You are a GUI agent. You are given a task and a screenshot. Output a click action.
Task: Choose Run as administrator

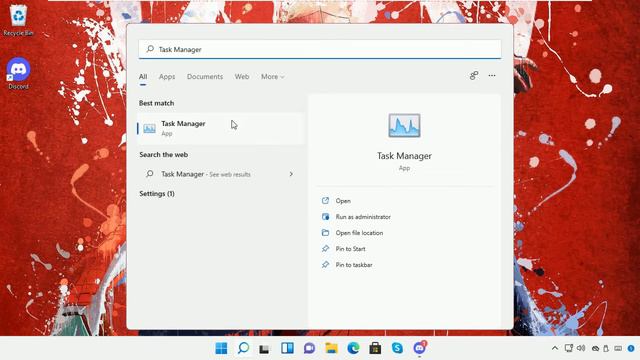coord(363,217)
